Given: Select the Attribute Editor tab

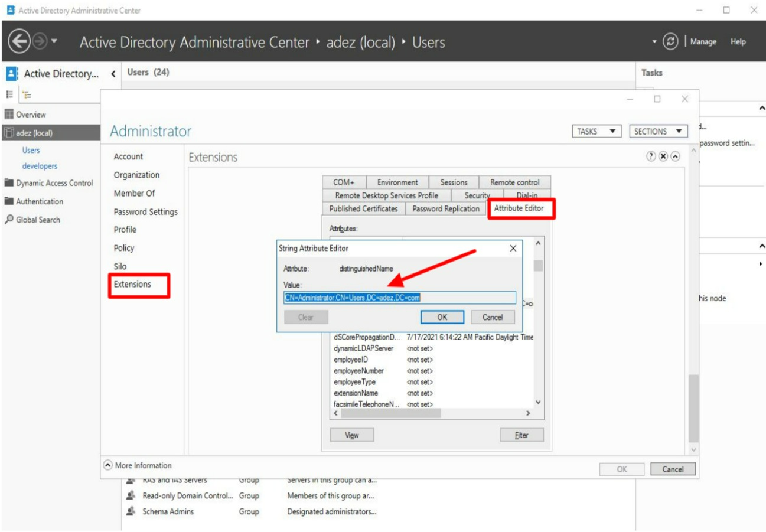Looking at the screenshot, I should click(x=519, y=208).
